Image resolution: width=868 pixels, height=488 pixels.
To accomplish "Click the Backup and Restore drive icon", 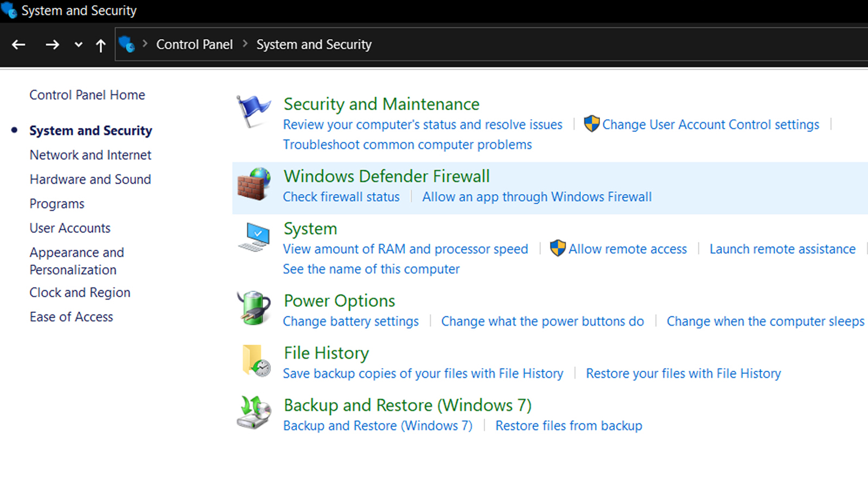I will click(x=253, y=413).
